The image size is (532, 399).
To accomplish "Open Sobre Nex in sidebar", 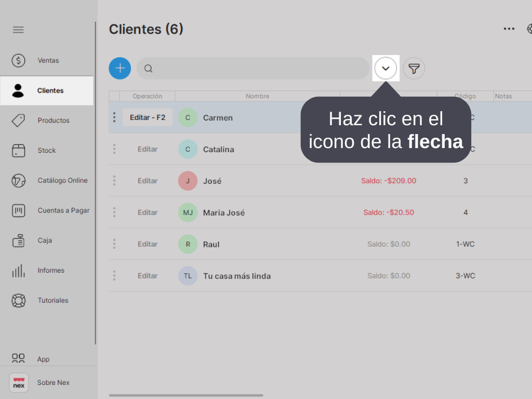I will [x=54, y=383].
